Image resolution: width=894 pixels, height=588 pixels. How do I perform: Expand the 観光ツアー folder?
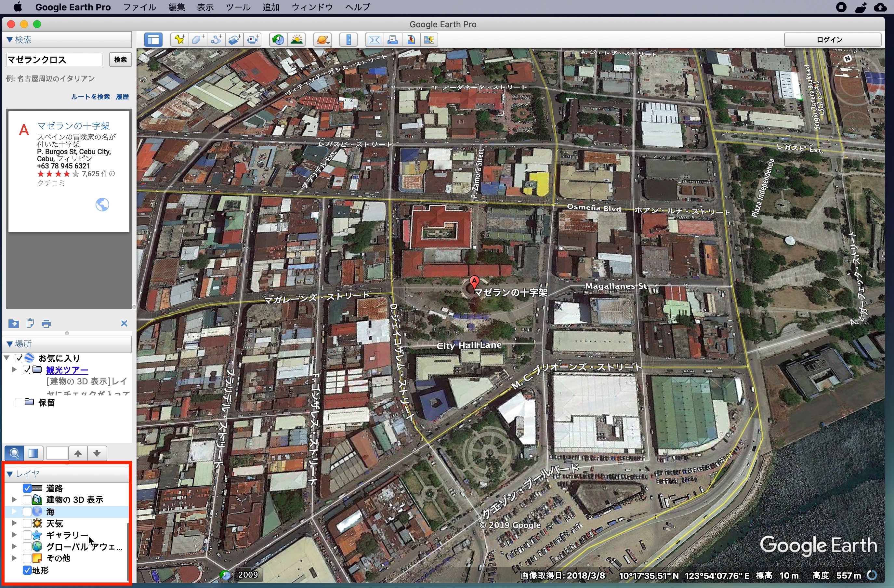pyautogui.click(x=14, y=370)
